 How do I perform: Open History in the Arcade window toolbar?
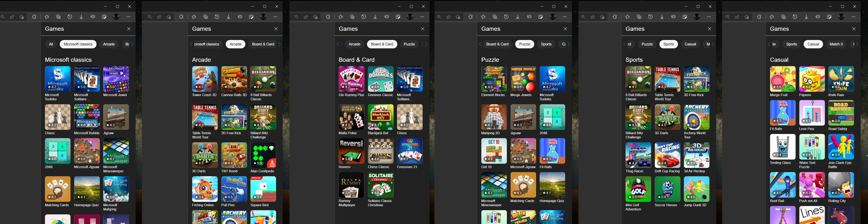(x=217, y=17)
